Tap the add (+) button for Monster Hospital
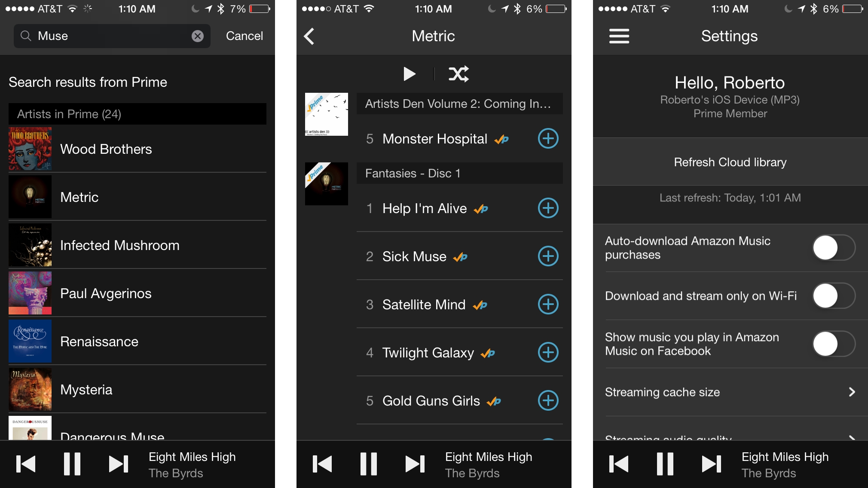 click(x=548, y=138)
